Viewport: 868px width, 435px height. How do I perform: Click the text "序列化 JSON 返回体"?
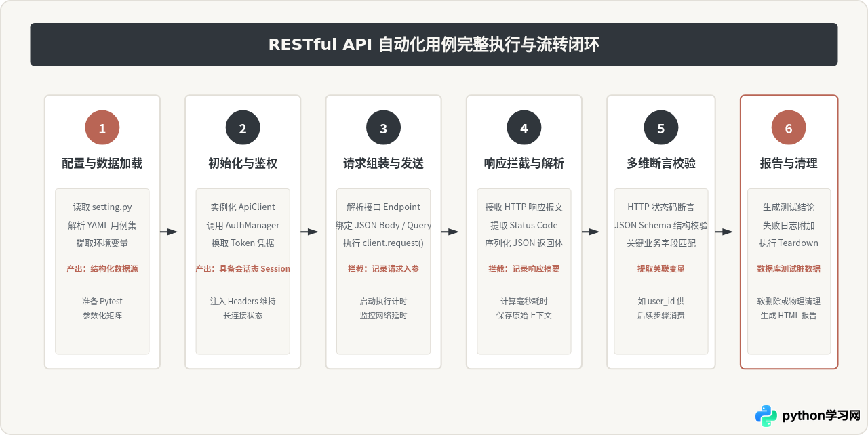[524, 243]
